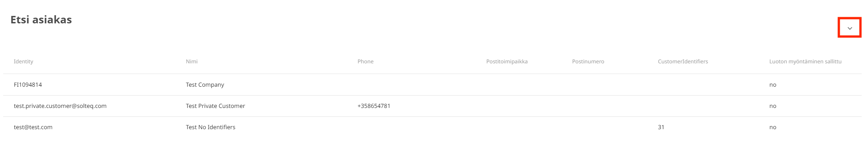This screenshot has height=161, width=868.
Task: Select test.private.customer@solteq.com identity
Action: click(60, 106)
